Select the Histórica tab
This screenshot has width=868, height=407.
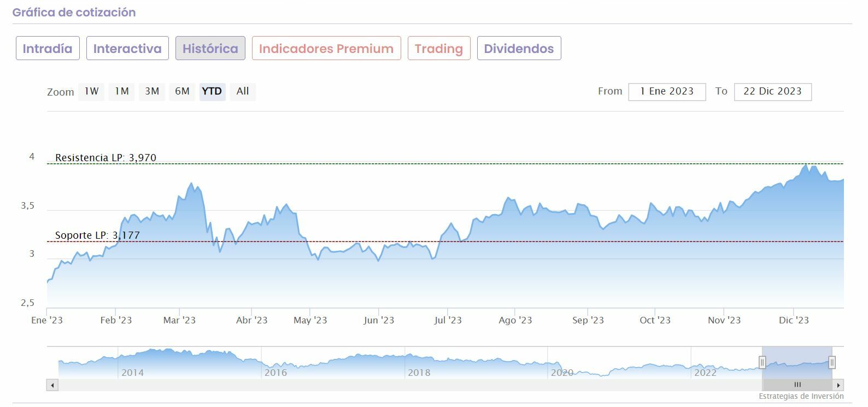[x=210, y=49]
